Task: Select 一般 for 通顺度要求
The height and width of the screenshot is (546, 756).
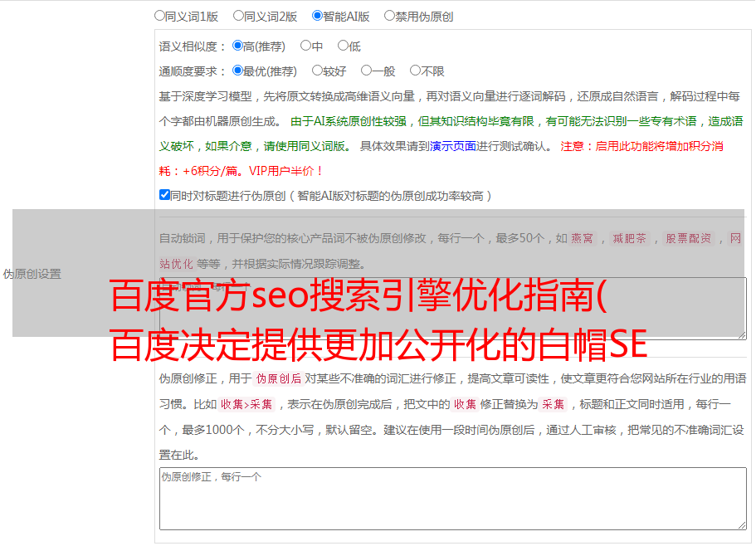Action: [x=367, y=71]
